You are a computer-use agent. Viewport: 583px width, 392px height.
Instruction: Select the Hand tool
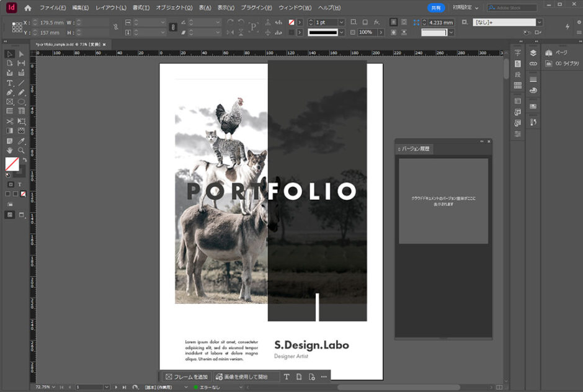click(x=9, y=151)
